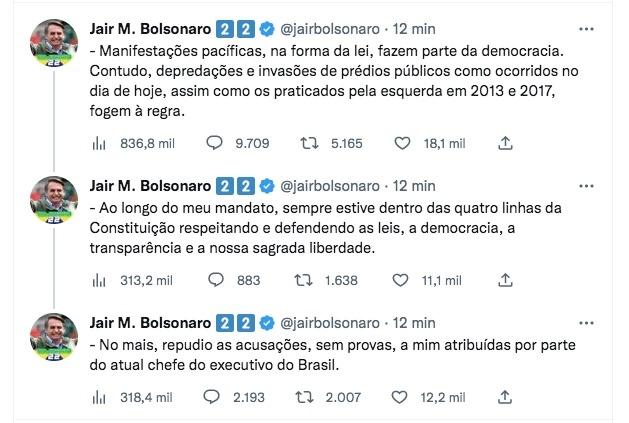Reply to the tweet with 883 replies
The width and height of the screenshot is (629, 423).
click(x=213, y=280)
